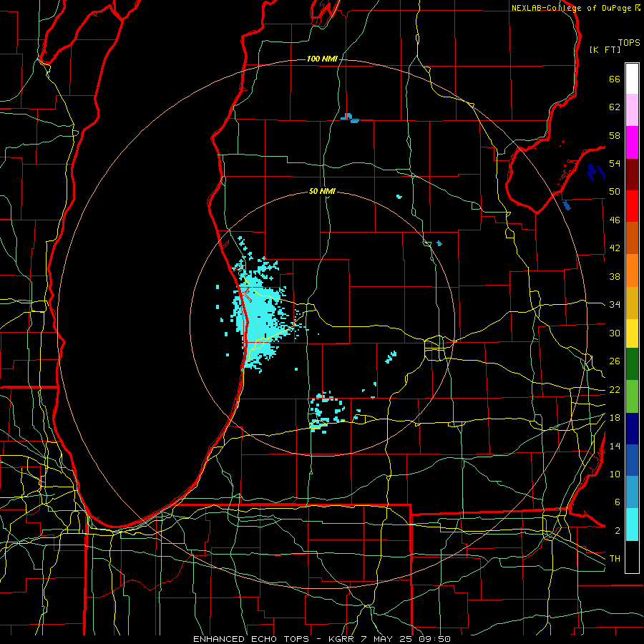The image size is (644, 644).
Task: Click the "KGRR" radar site identifier
Action: tap(341, 639)
